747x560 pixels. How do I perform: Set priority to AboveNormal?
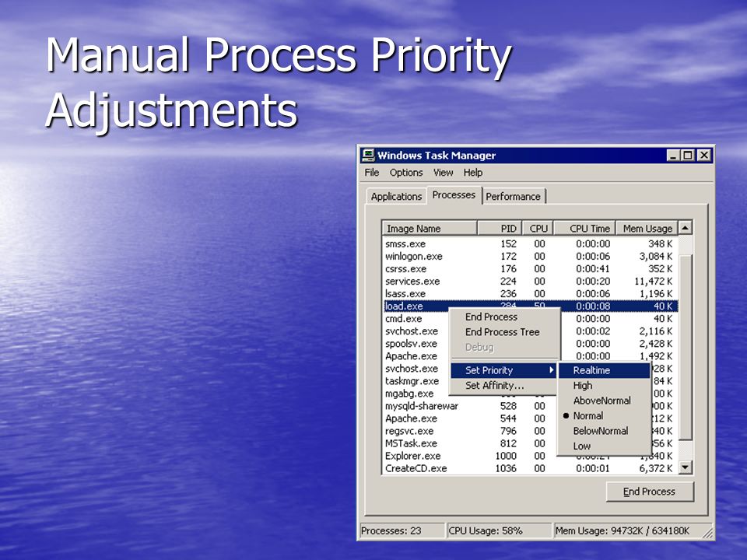[604, 401]
